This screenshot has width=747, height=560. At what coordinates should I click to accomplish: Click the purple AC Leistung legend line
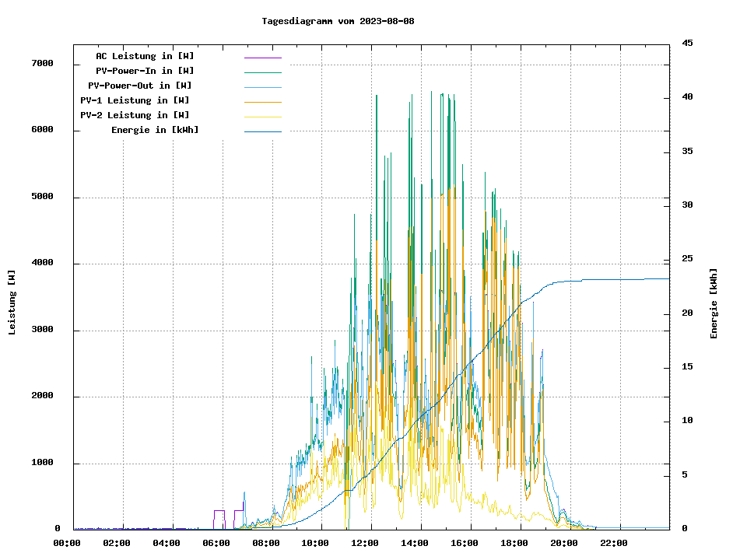[x=262, y=57]
